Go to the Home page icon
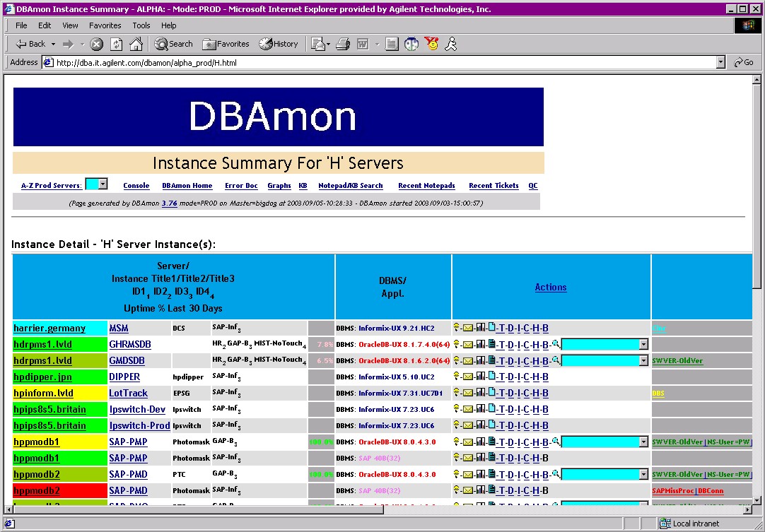 pyautogui.click(x=136, y=45)
